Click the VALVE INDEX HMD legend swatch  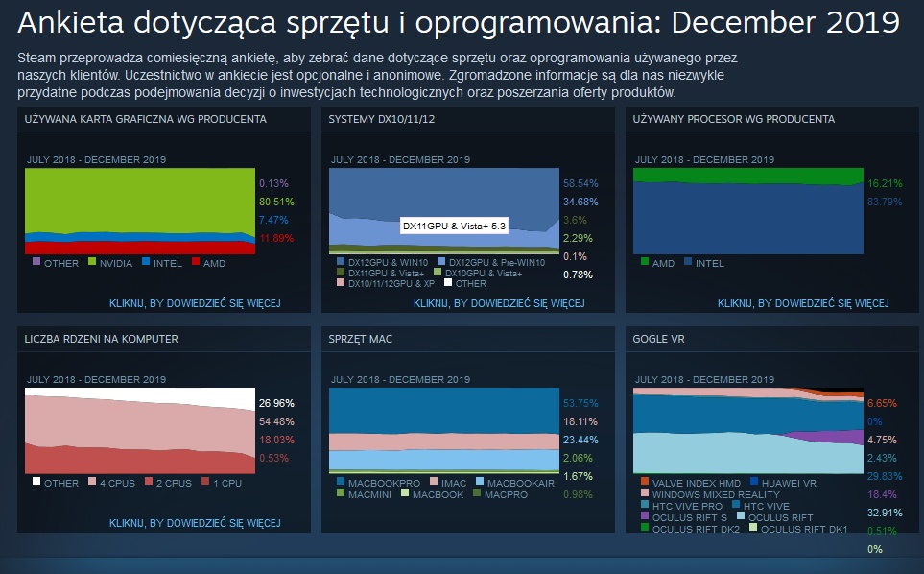[x=645, y=481]
